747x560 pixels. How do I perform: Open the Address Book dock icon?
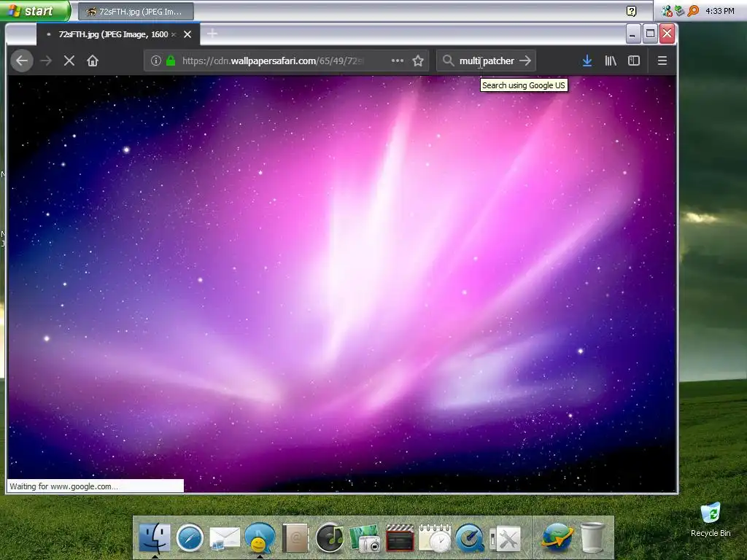click(x=295, y=538)
